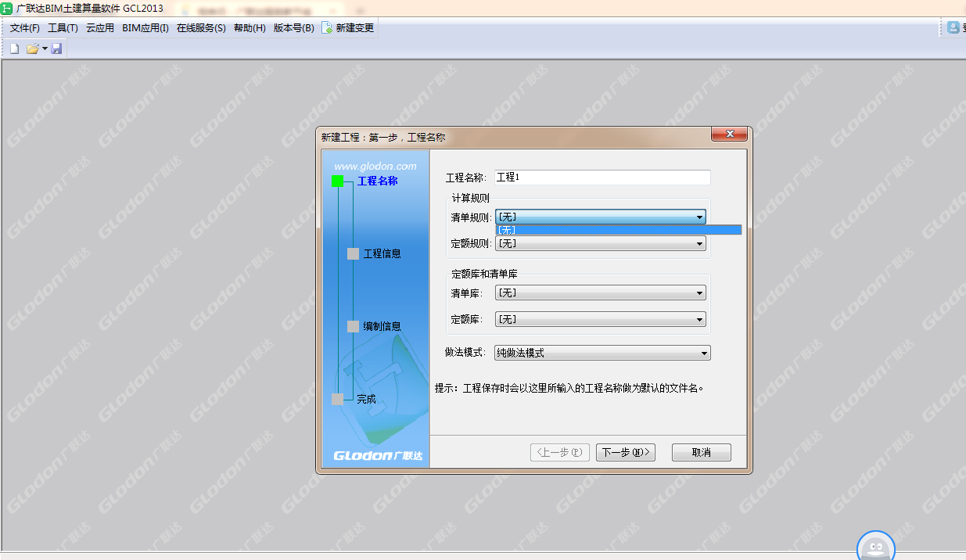Select the highlighted [无] list option
The height and width of the screenshot is (560, 966).
tap(619, 230)
